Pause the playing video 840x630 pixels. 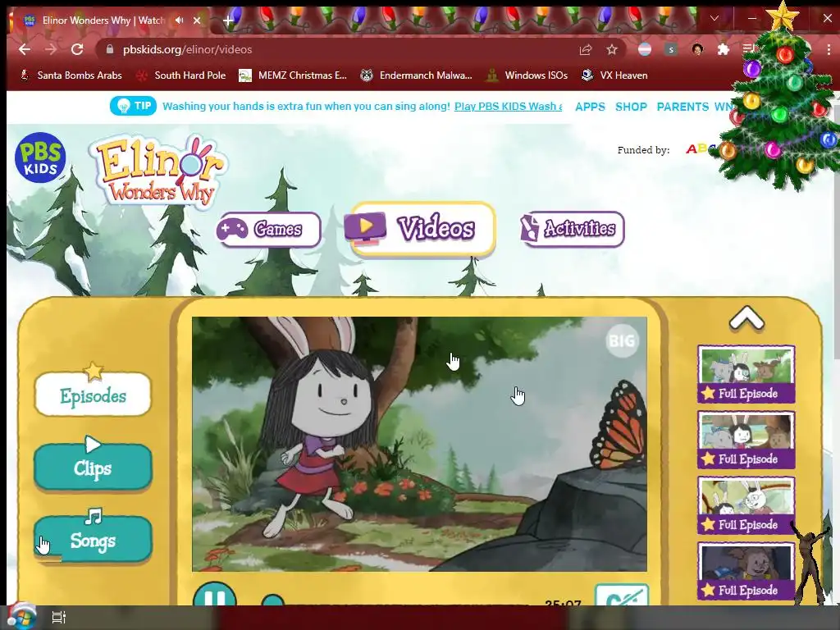coord(215,595)
